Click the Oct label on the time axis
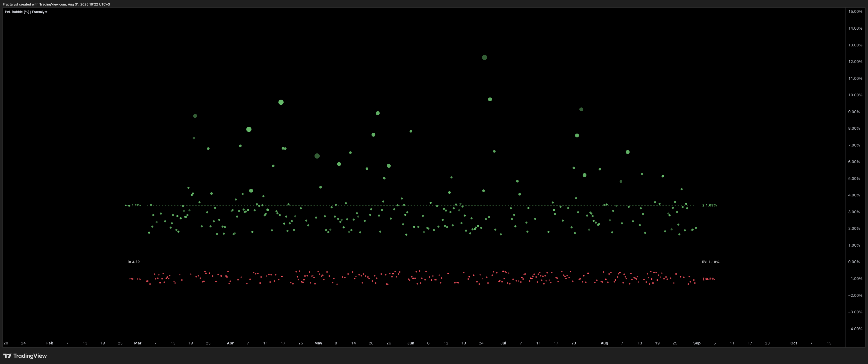The image size is (868, 364). (794, 343)
